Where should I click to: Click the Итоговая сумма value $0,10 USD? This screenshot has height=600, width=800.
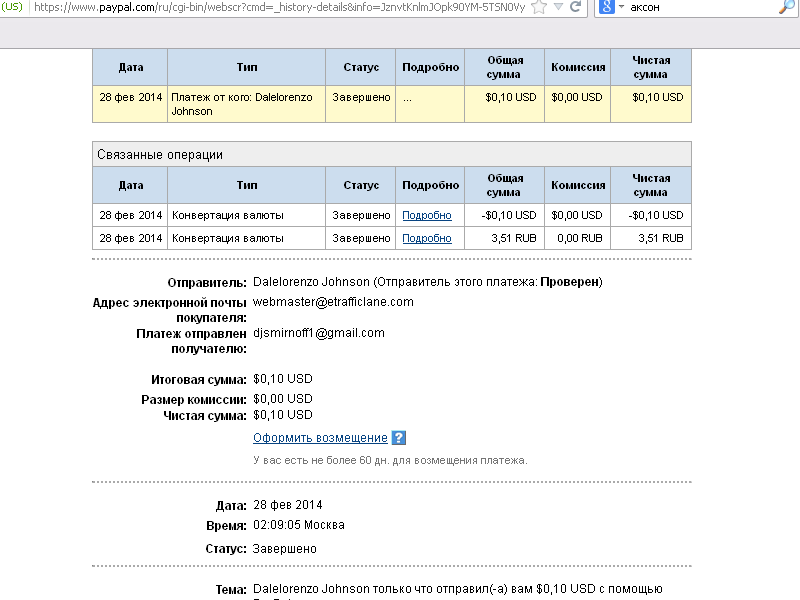point(283,379)
